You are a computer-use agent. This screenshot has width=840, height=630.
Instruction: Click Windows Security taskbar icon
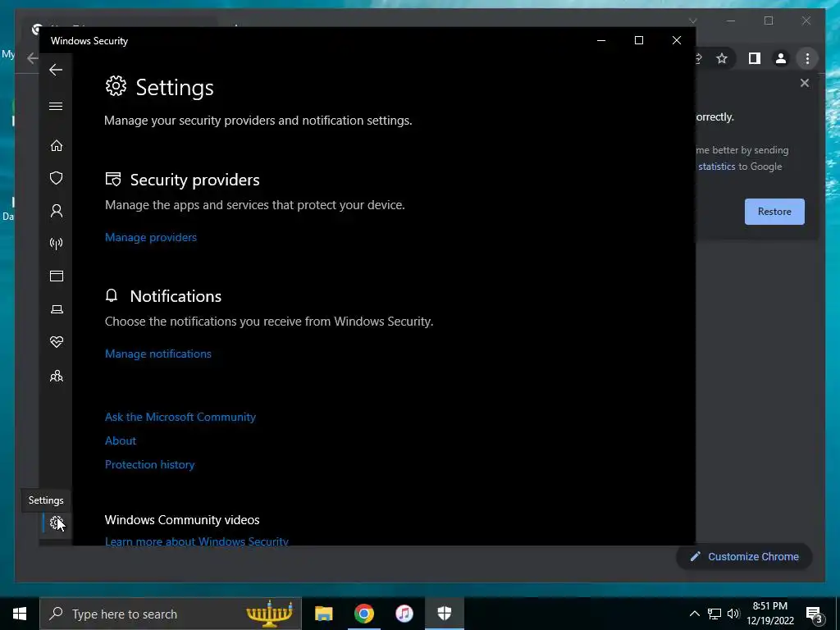(444, 614)
